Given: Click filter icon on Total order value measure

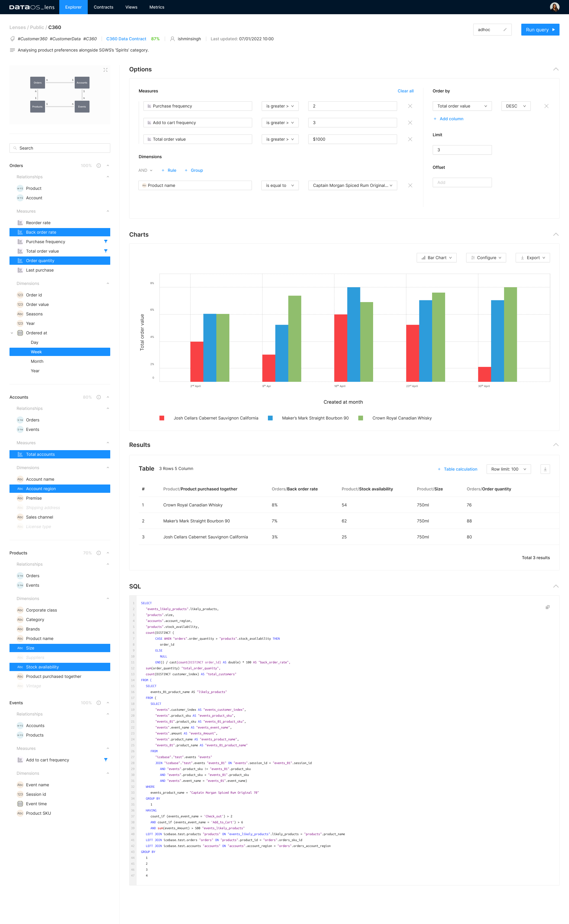Looking at the screenshot, I should click(106, 251).
